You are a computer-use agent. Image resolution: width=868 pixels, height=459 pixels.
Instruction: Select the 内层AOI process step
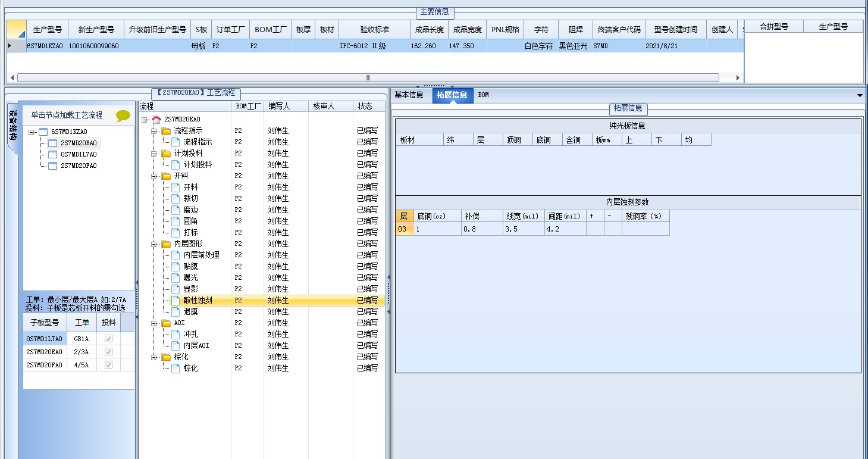tap(196, 346)
